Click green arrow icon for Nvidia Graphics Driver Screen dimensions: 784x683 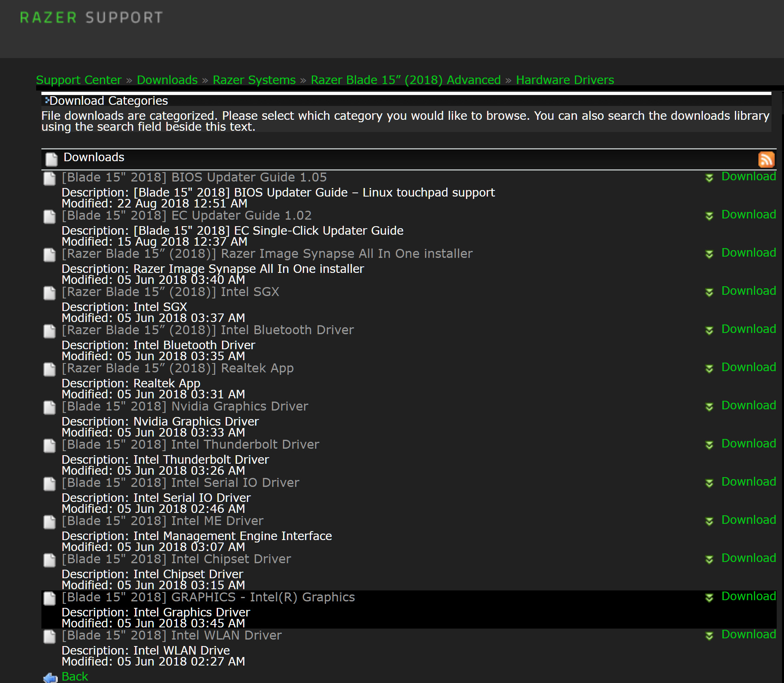point(709,407)
